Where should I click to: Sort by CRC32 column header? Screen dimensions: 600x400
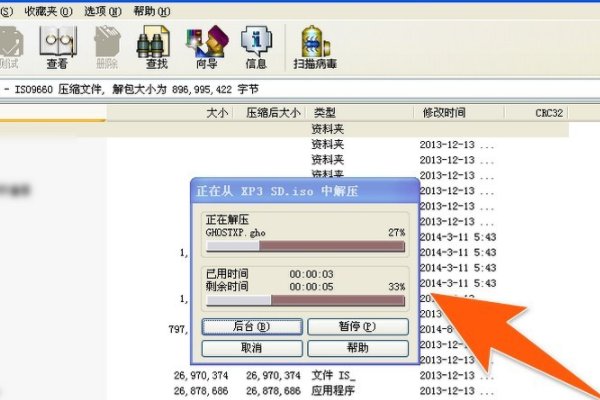pos(549,113)
